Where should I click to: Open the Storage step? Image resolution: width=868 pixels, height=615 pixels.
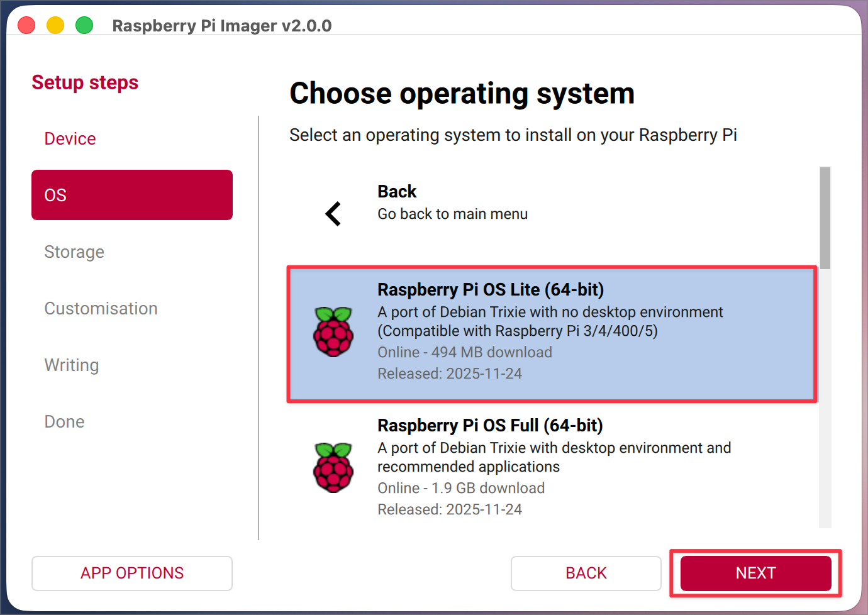coord(74,252)
